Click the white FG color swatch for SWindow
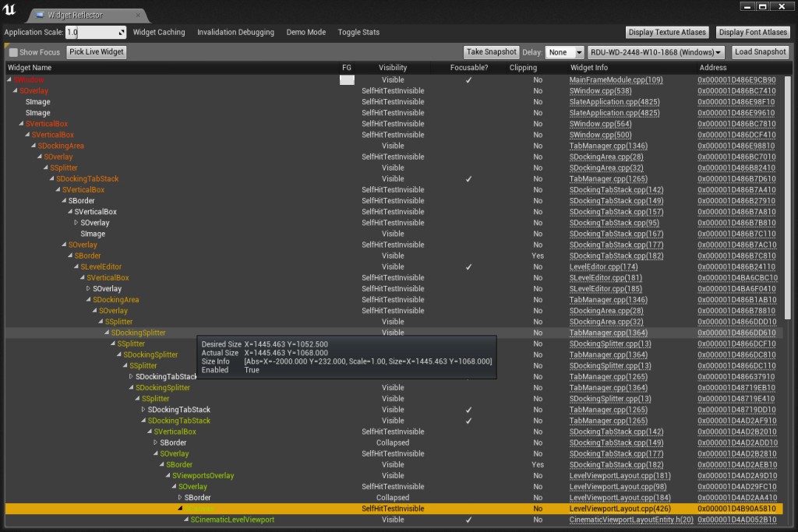798x532 pixels. tap(347, 80)
